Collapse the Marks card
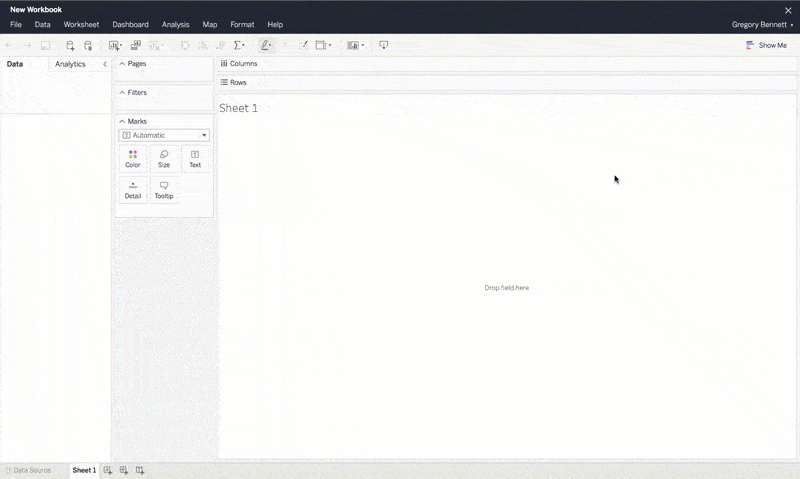Image resolution: width=800 pixels, height=479 pixels. click(122, 121)
